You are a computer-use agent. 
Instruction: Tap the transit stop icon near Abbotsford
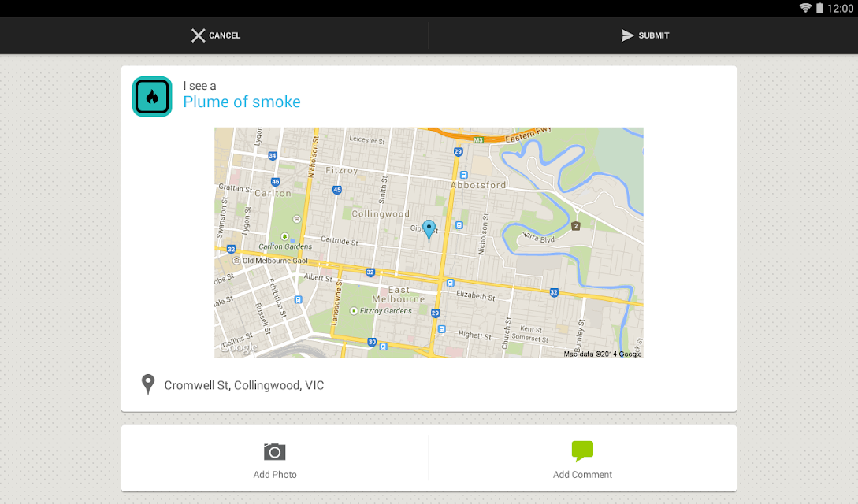463,175
